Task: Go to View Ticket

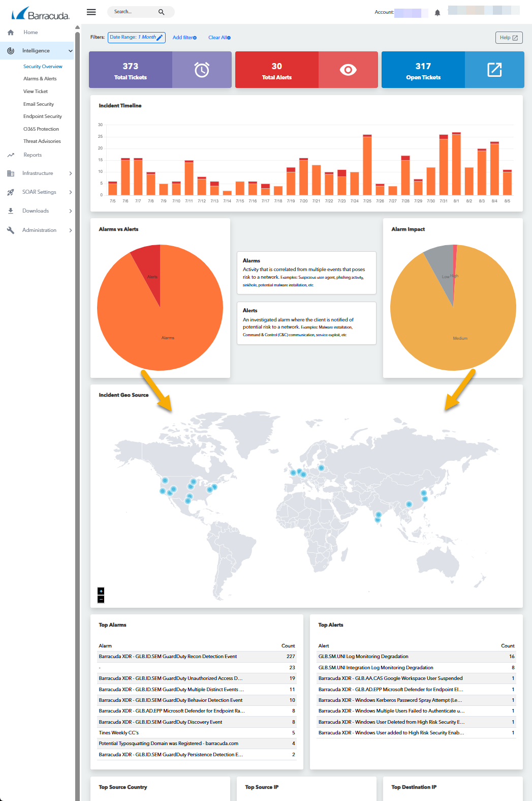Action: (x=36, y=92)
